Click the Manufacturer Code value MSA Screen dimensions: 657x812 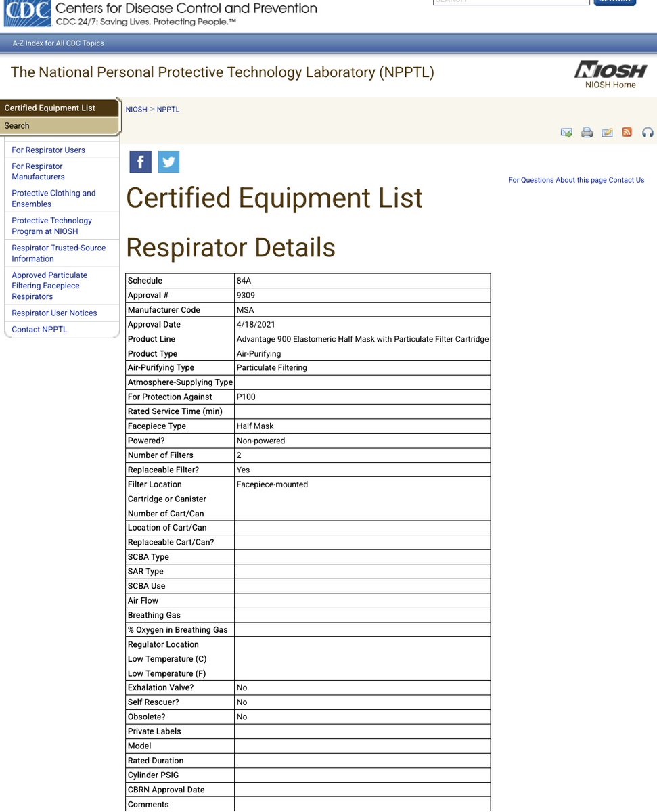(x=245, y=310)
